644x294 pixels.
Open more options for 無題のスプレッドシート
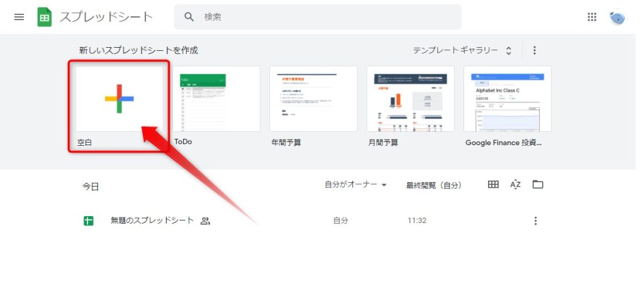click(x=535, y=221)
